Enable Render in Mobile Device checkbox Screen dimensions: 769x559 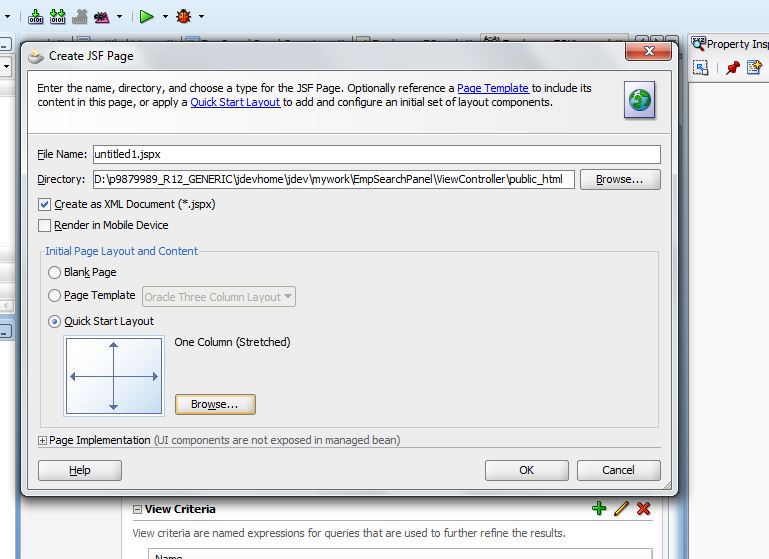(44, 226)
